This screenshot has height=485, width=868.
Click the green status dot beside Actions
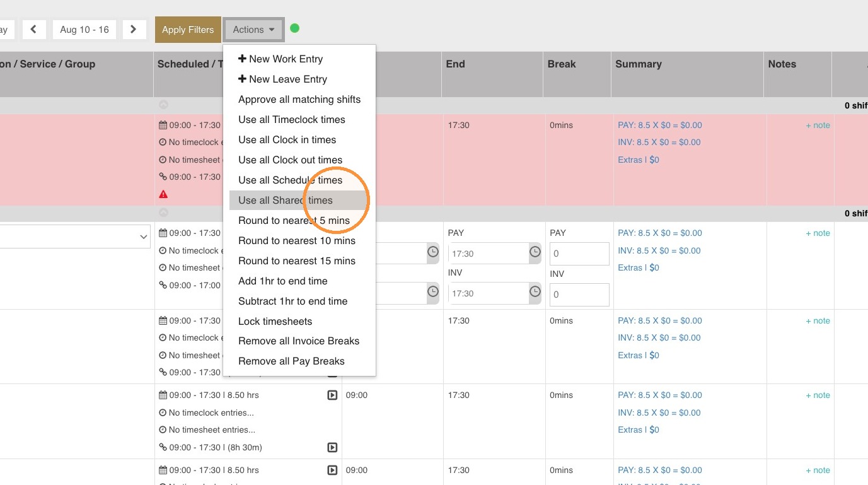pyautogui.click(x=294, y=28)
